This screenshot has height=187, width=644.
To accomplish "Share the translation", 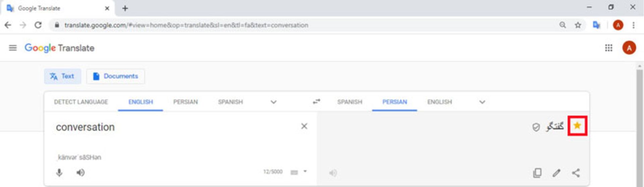I will (576, 173).
